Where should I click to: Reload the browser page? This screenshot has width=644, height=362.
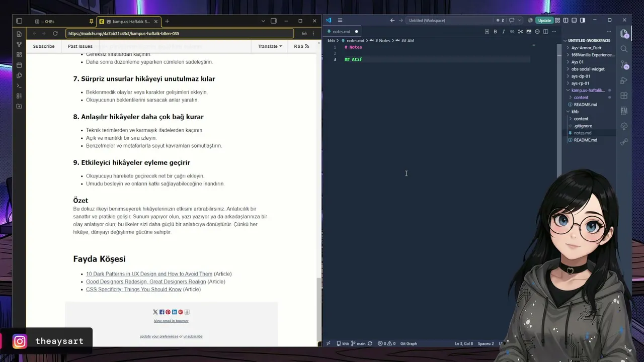pyautogui.click(x=55, y=34)
